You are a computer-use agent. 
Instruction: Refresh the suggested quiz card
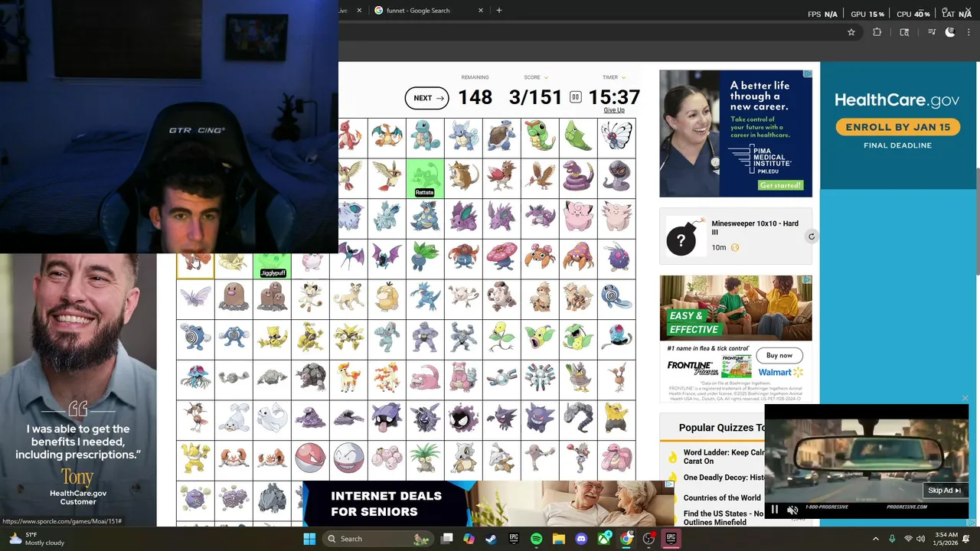(x=812, y=236)
